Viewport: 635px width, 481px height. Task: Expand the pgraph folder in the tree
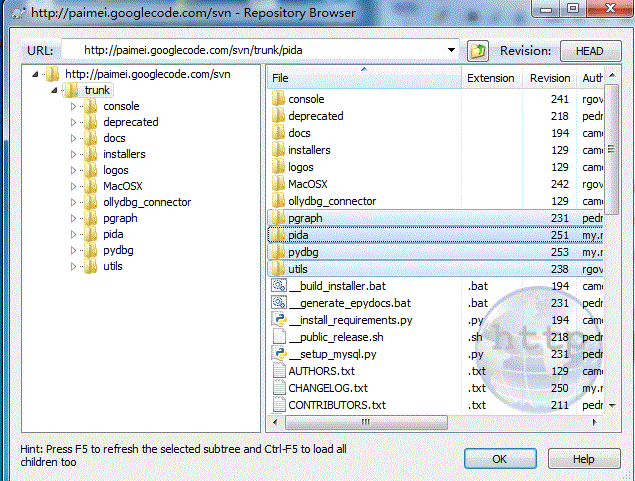click(x=73, y=218)
